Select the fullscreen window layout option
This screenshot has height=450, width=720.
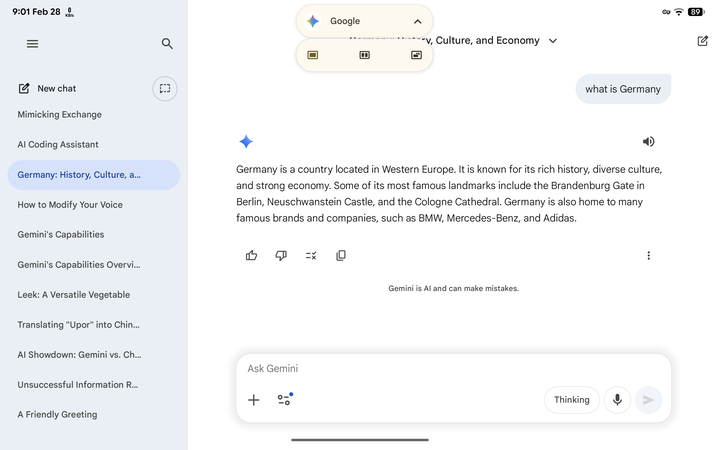tap(313, 55)
